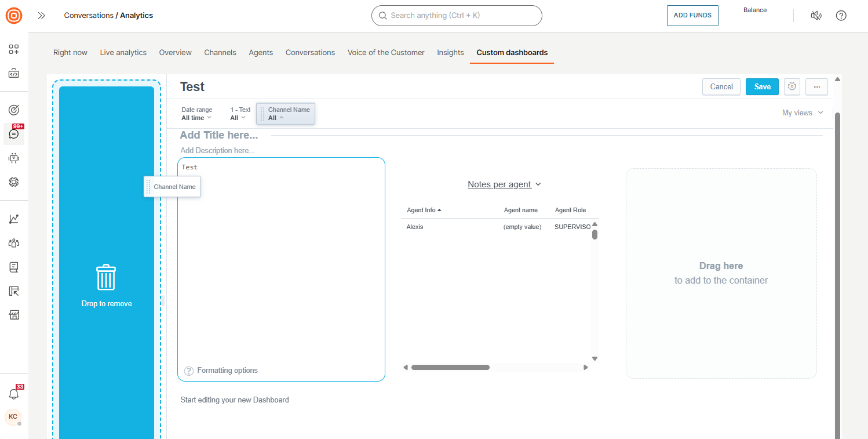Image resolution: width=868 pixels, height=439 pixels.
Task: Open the My views dropdown
Action: [x=802, y=113]
